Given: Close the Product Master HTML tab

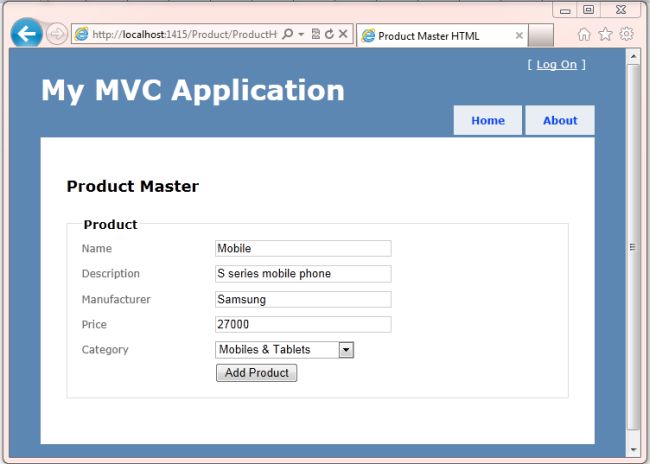Looking at the screenshot, I should [519, 36].
